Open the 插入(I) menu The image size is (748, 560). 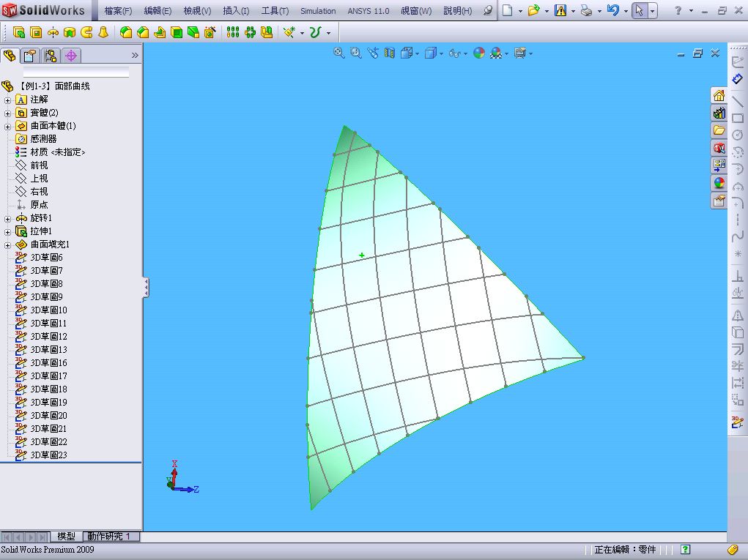point(236,10)
